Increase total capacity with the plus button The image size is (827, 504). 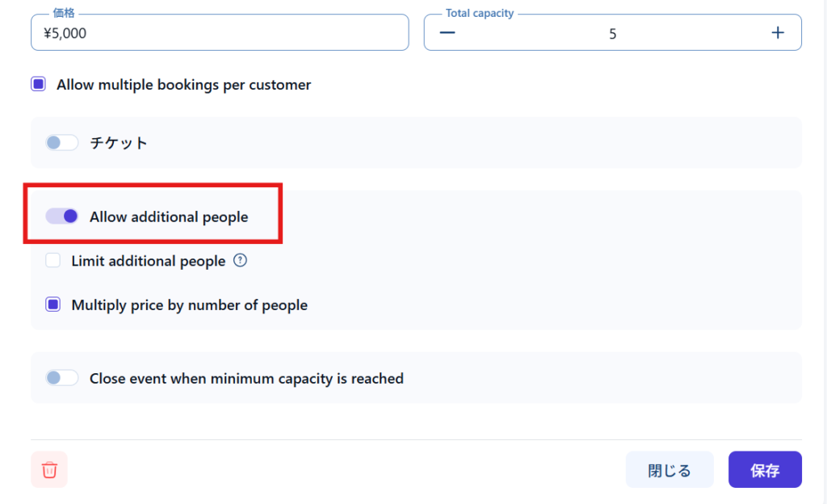778,32
